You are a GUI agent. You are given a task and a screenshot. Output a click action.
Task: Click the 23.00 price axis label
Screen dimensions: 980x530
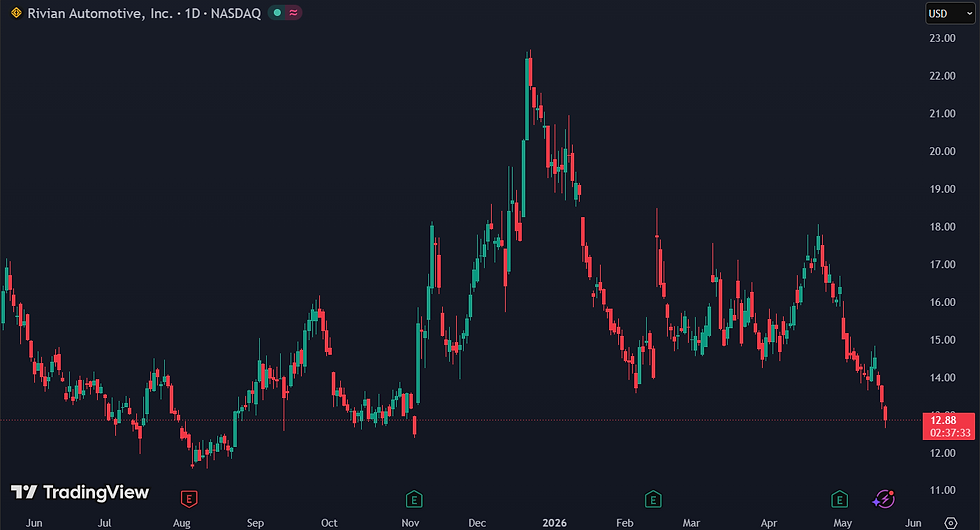pyautogui.click(x=942, y=38)
